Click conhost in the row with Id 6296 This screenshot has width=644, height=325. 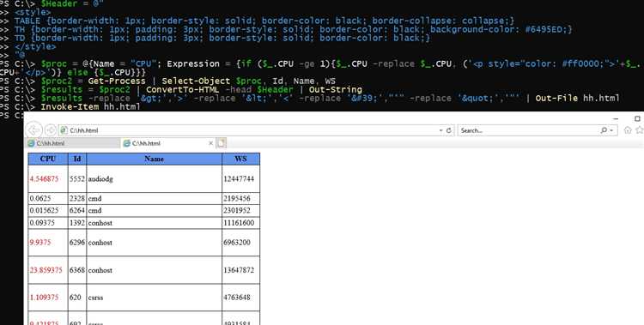pos(100,243)
